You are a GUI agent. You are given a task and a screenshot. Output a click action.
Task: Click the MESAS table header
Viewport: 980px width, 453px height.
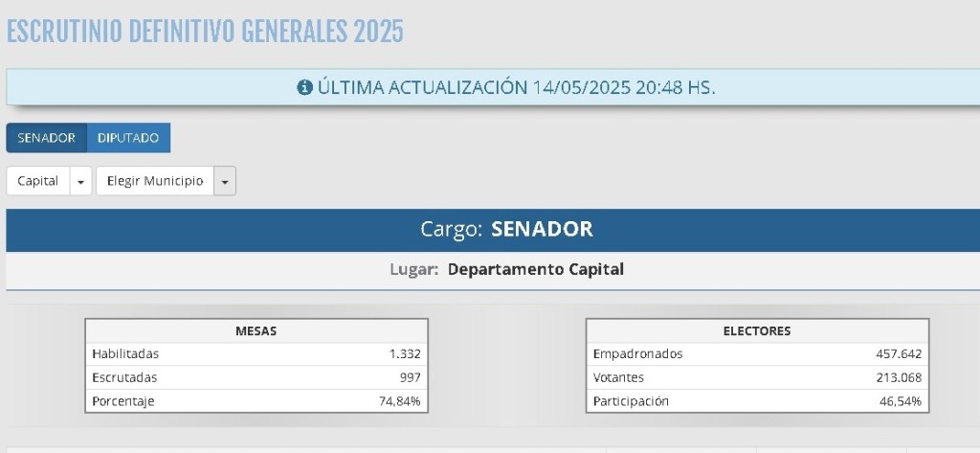(x=256, y=331)
